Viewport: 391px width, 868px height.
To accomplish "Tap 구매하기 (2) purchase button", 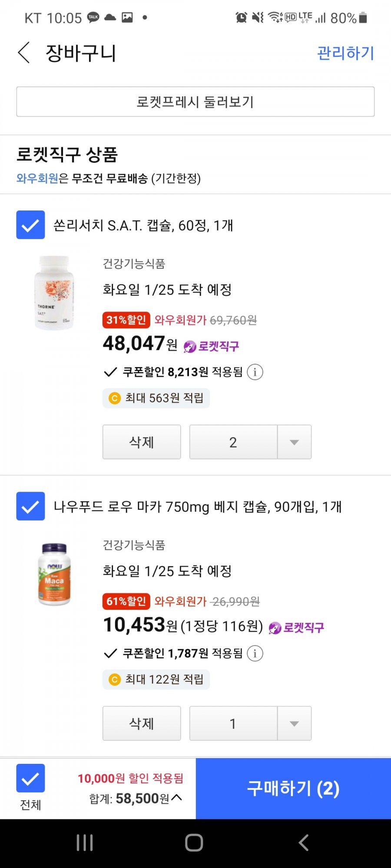I will (x=293, y=789).
